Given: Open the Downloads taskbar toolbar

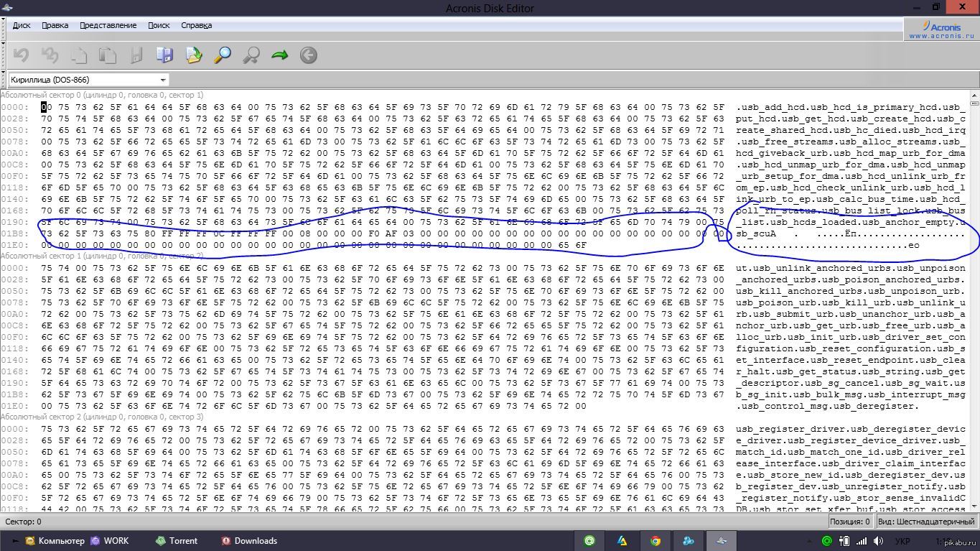Looking at the screenshot, I should [249, 541].
